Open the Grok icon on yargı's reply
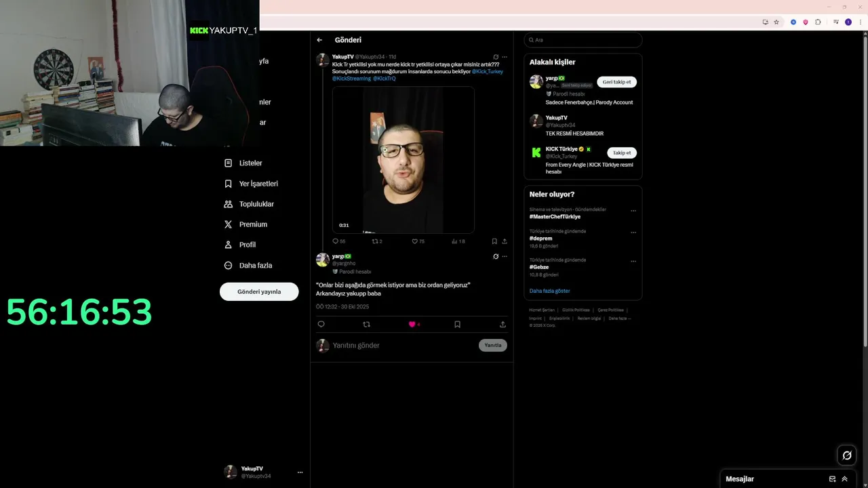The image size is (868, 488). click(x=496, y=257)
